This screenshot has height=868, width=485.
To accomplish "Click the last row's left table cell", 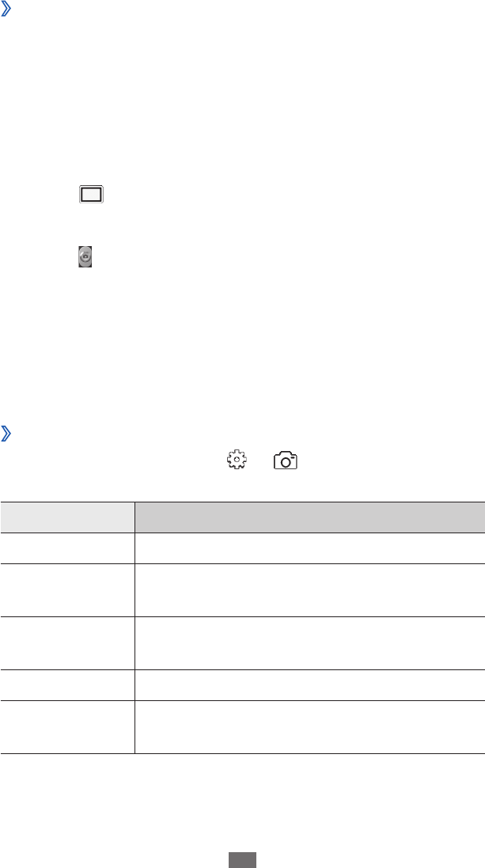I will [67, 727].
